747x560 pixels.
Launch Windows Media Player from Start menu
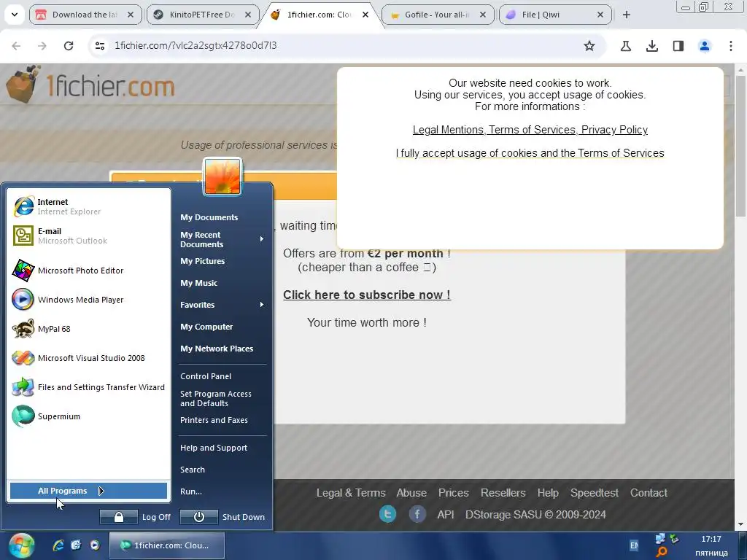tap(88, 300)
